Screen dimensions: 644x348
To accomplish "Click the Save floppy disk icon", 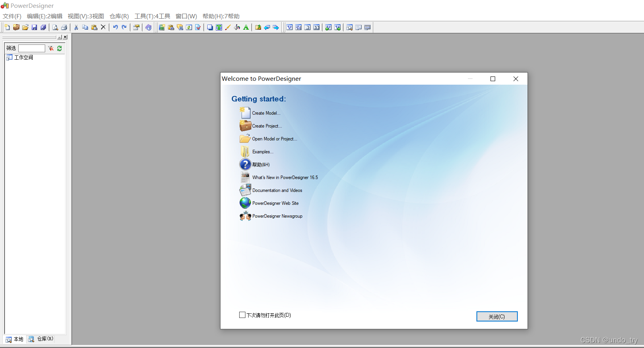I will click(34, 27).
